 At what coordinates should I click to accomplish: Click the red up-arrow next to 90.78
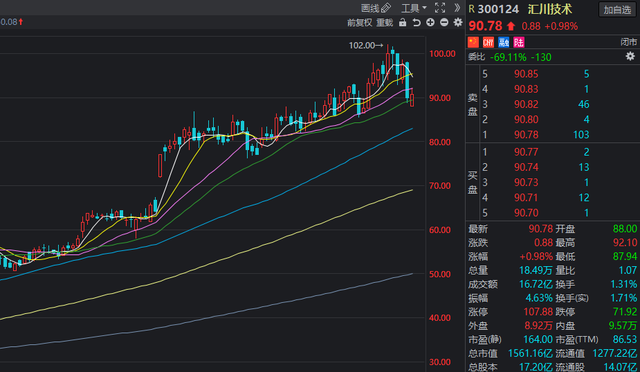(x=511, y=26)
